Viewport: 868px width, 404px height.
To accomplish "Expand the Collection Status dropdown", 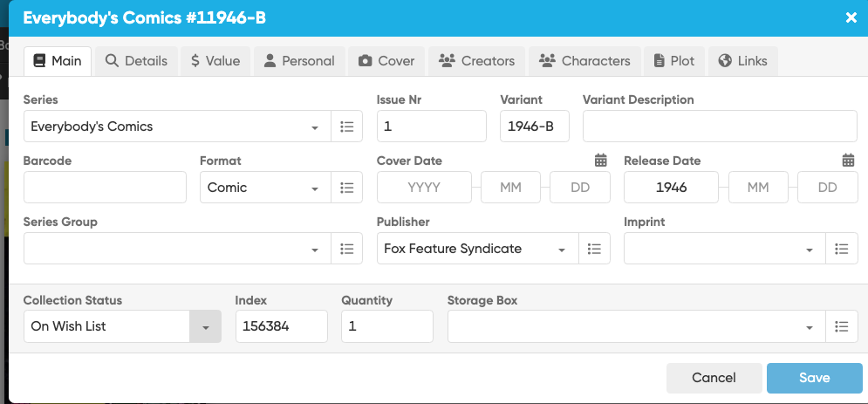I will [x=205, y=327].
